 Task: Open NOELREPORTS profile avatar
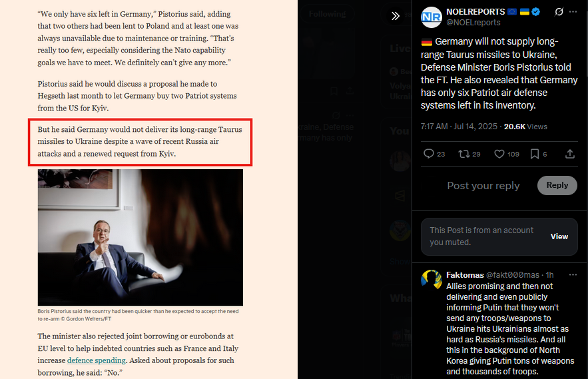click(432, 17)
